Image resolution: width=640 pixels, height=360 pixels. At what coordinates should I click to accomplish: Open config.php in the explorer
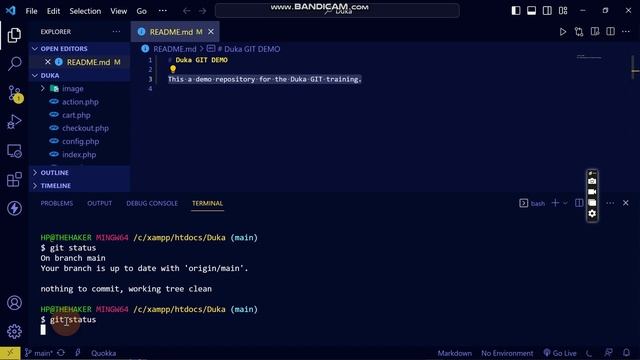[80, 141]
